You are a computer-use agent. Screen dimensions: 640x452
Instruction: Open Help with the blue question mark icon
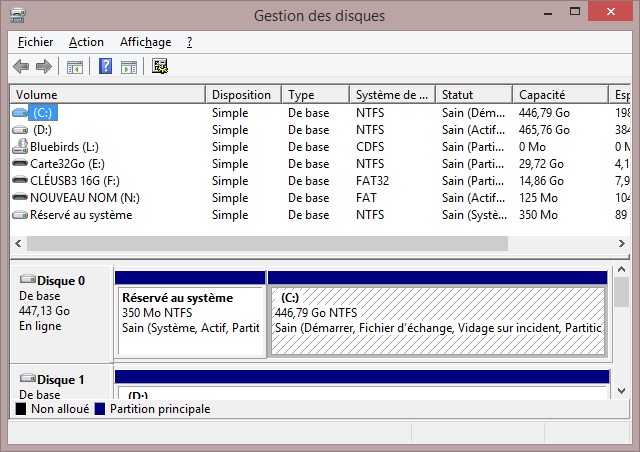point(105,67)
